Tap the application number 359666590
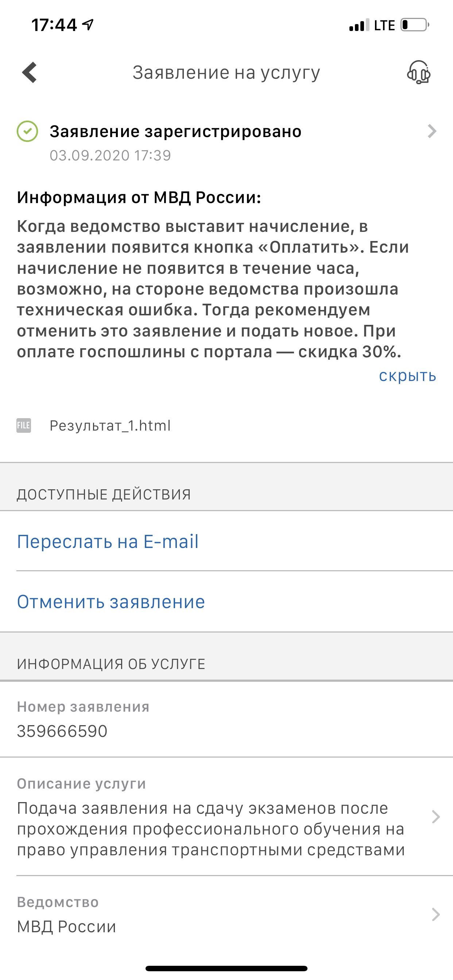The height and width of the screenshot is (980, 453). 62,731
